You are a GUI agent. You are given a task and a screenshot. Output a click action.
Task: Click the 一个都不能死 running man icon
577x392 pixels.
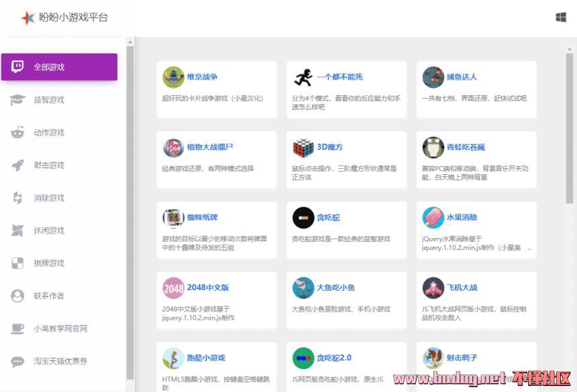coord(303,77)
